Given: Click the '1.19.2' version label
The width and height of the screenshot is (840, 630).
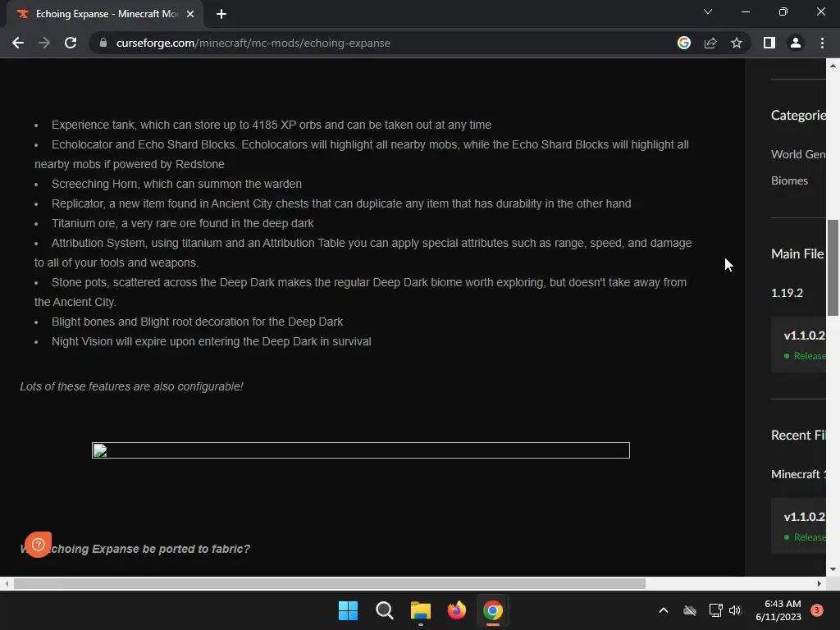Looking at the screenshot, I should click(787, 293).
